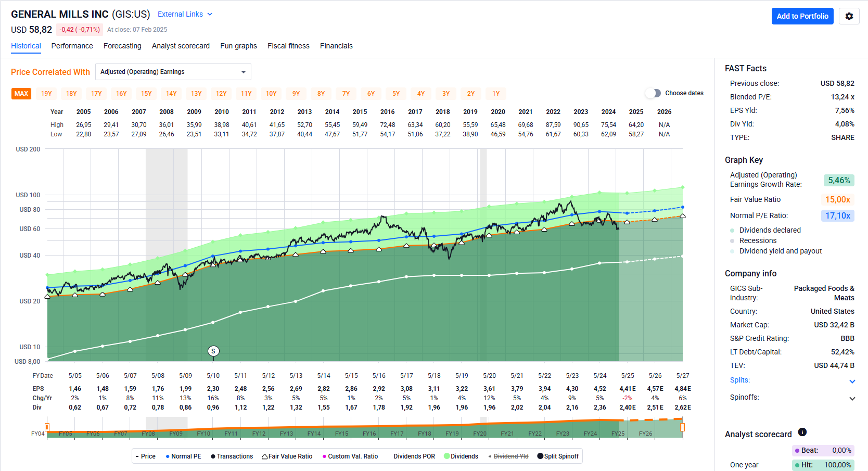Open the settings gear icon

click(x=849, y=16)
